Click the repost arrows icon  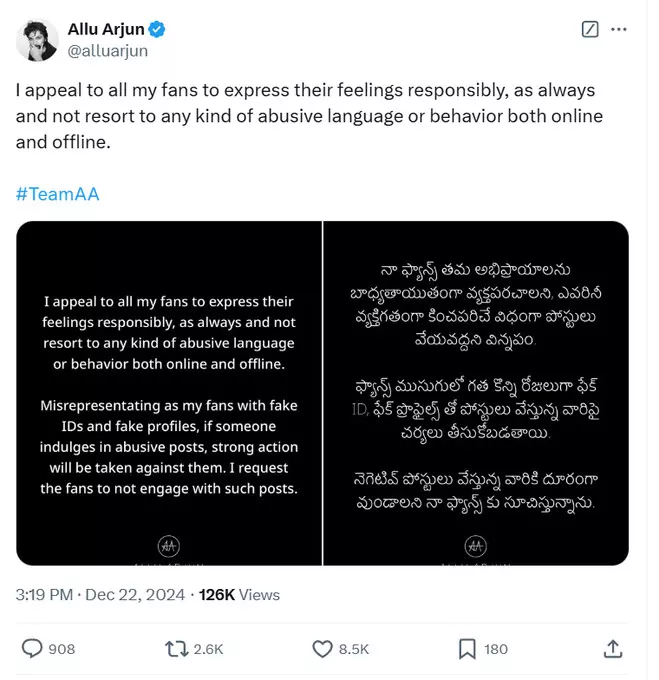(177, 649)
